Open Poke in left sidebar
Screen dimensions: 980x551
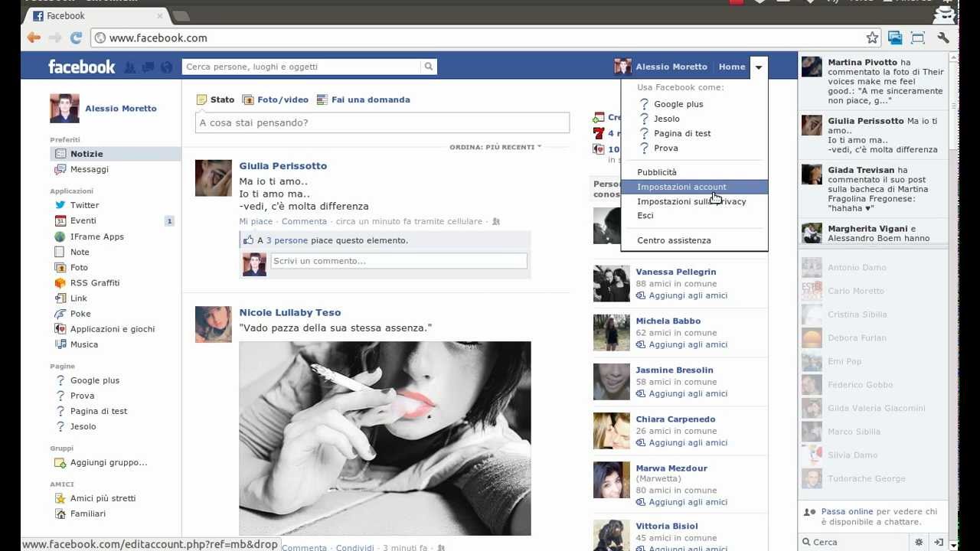[80, 314]
